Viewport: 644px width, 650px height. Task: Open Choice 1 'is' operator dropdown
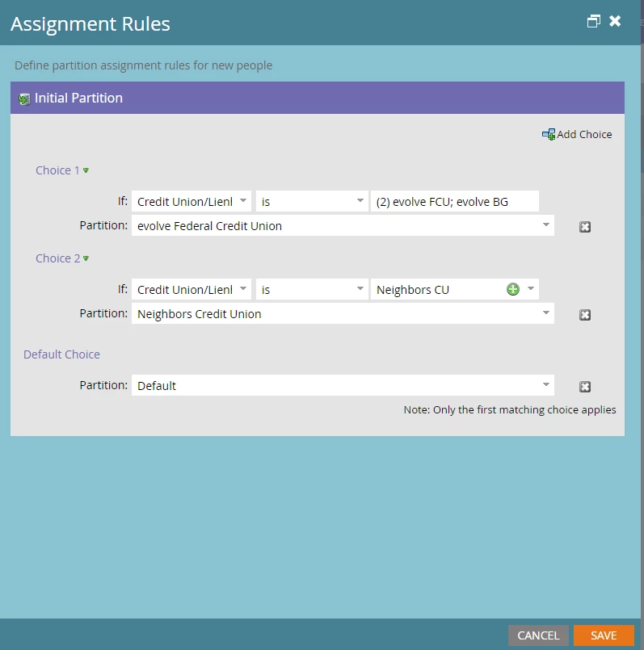point(360,200)
